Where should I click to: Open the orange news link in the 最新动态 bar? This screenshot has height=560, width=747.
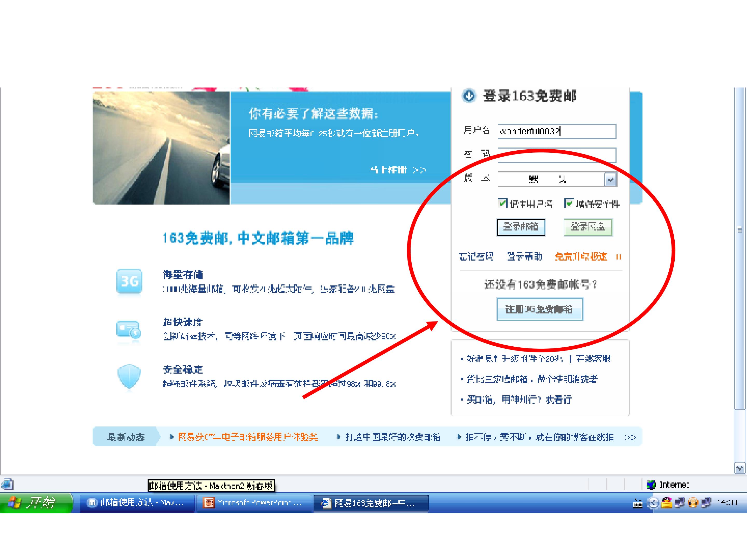click(248, 437)
